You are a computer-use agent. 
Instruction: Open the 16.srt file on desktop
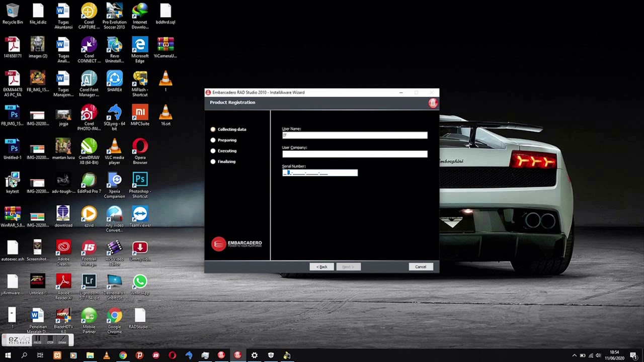tap(166, 115)
